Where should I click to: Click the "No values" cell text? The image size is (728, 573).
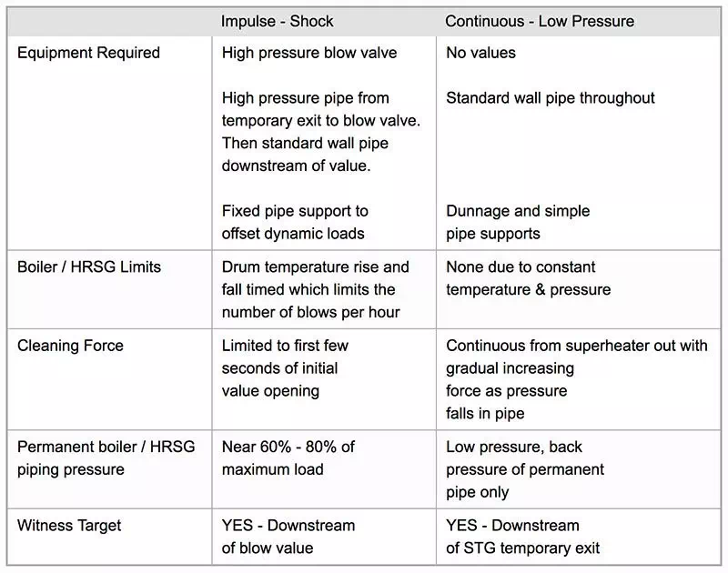click(480, 53)
